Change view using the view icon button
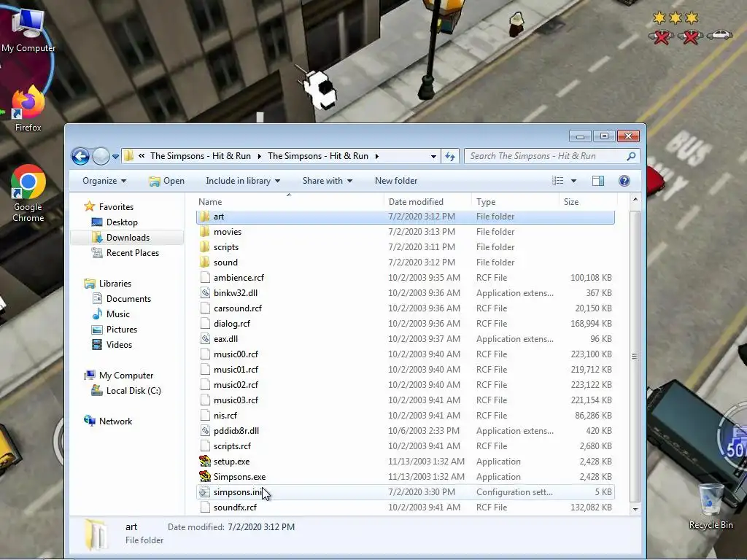The width and height of the screenshot is (747, 560). coord(558,181)
